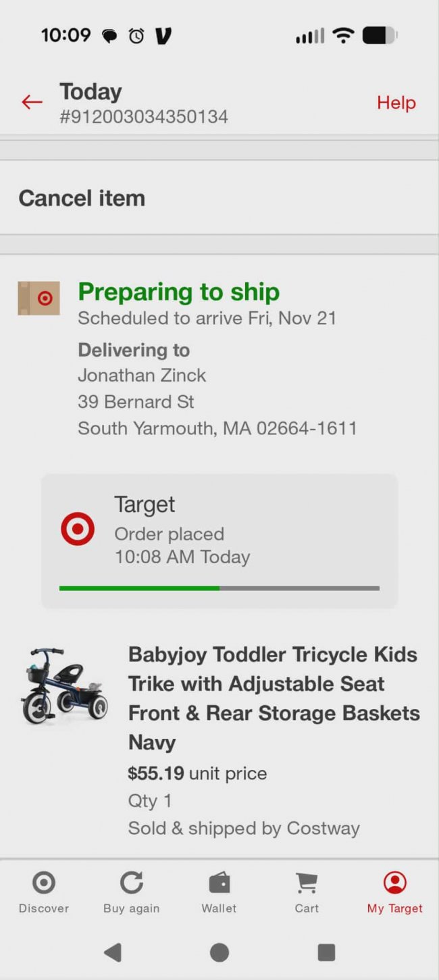This screenshot has height=980, width=439.
Task: Open the Babyjoy tricycle product thumbnail
Action: pyautogui.click(x=64, y=686)
